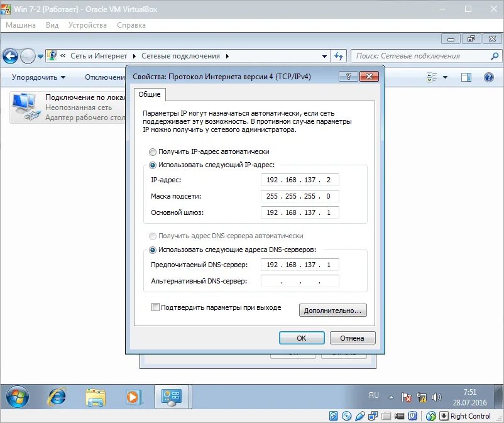This screenshot has width=504, height=423.
Task: Cancel with Отмена button
Action: click(353, 338)
